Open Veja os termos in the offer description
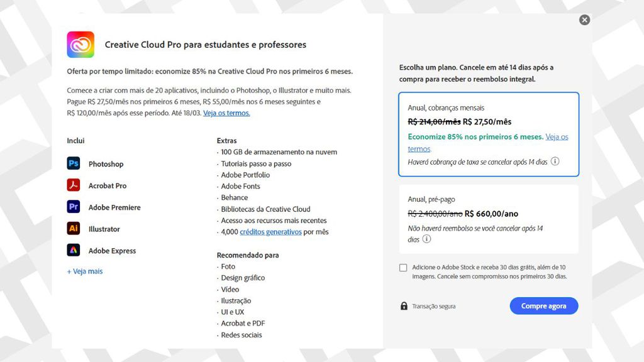The width and height of the screenshot is (644, 362). 226,112
